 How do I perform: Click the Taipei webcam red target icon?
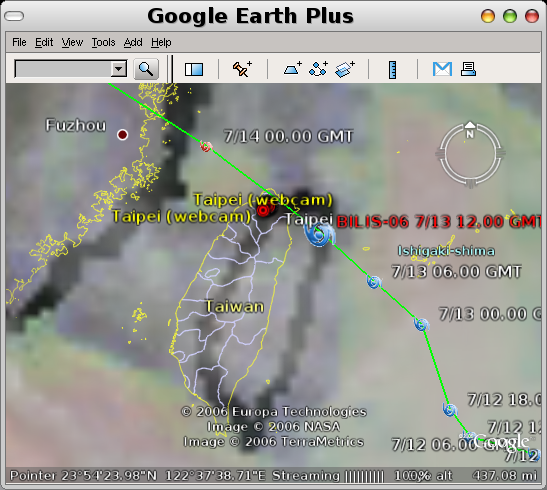pos(263,211)
